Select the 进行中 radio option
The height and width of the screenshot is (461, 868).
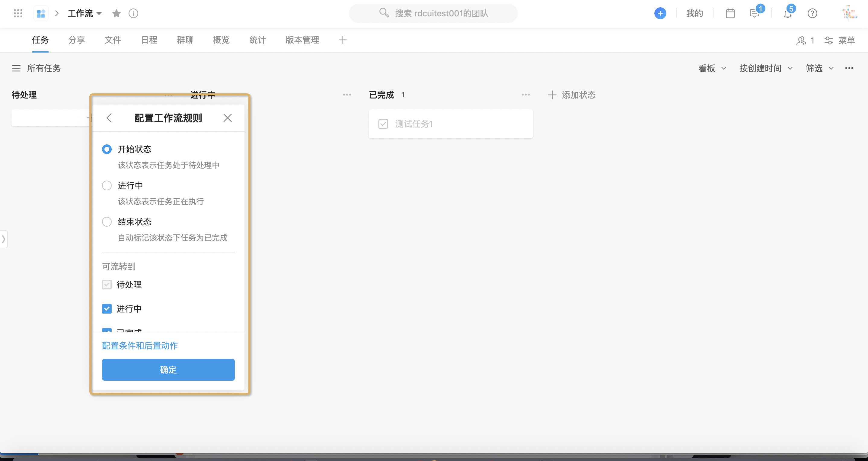107,185
